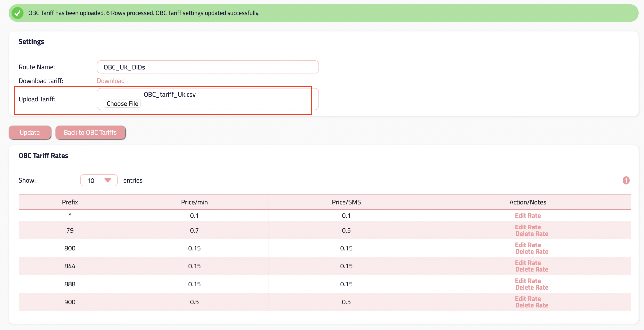Edit Rate for prefix 79
Viewport: 644px width, 330px height.
coord(527,227)
